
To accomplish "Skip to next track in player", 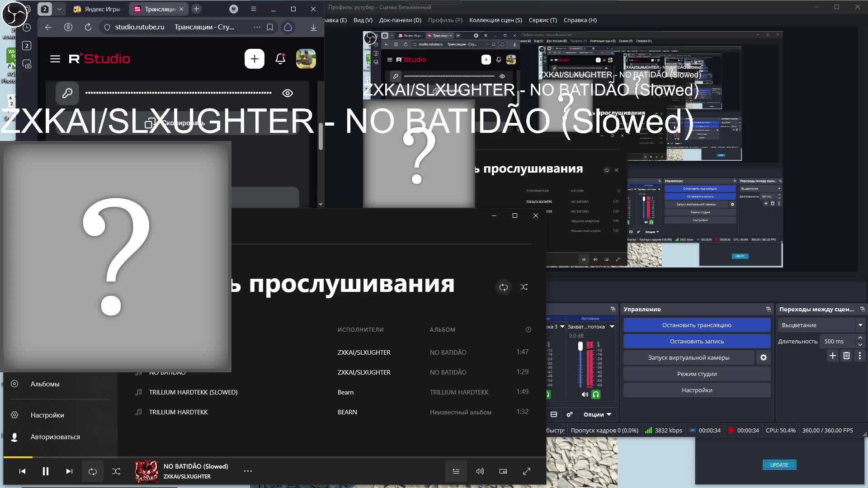I will point(69,471).
